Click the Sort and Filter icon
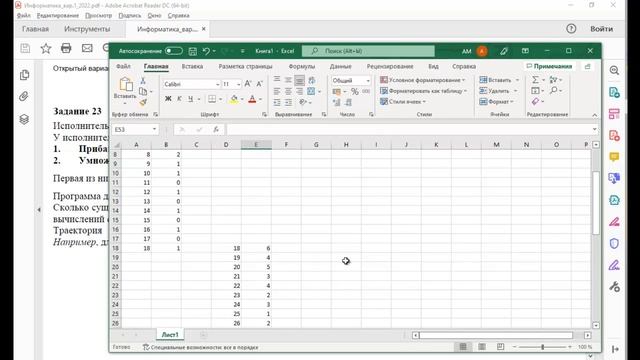 [553, 80]
